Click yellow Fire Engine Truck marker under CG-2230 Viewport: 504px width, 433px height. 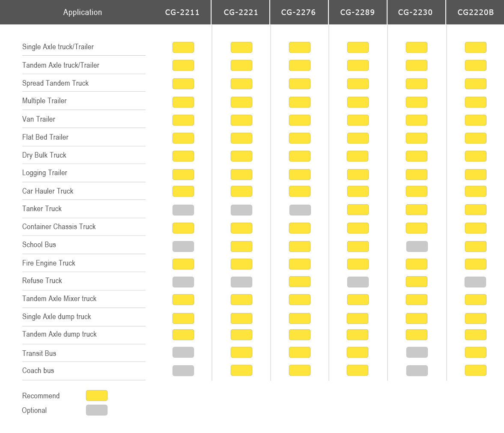point(417,264)
